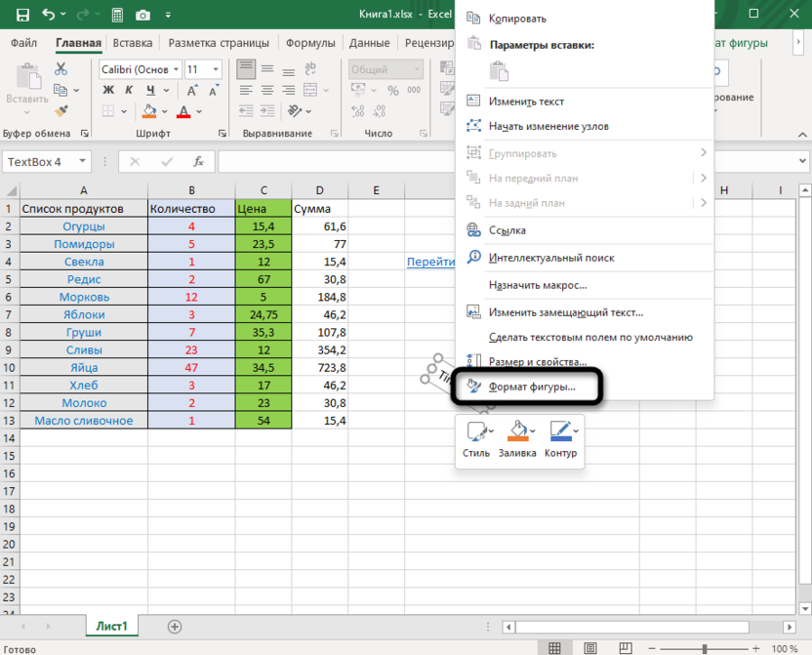This screenshot has width=812, height=655.
Task: Switch to Page Layout view in status bar
Action: coord(589,648)
